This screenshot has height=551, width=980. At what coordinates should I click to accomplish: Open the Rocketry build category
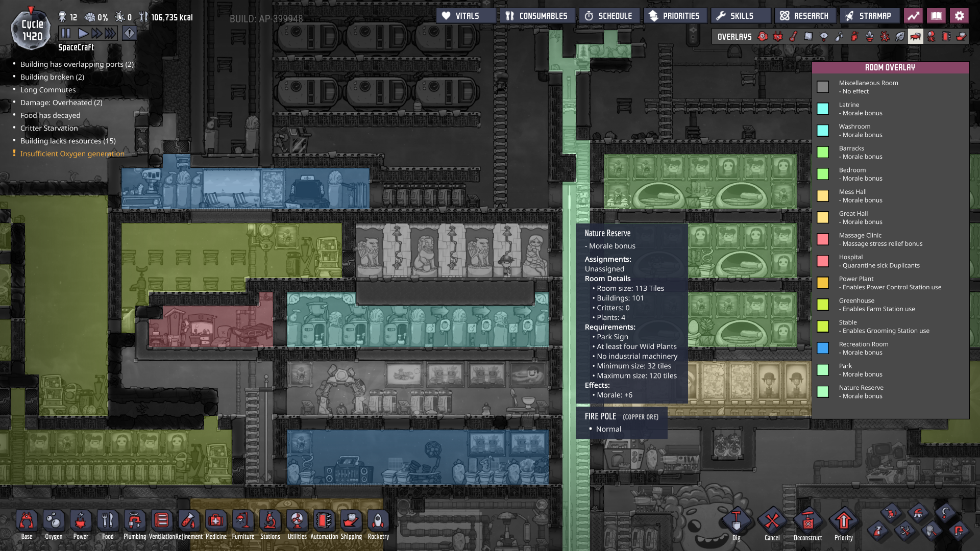(x=378, y=521)
